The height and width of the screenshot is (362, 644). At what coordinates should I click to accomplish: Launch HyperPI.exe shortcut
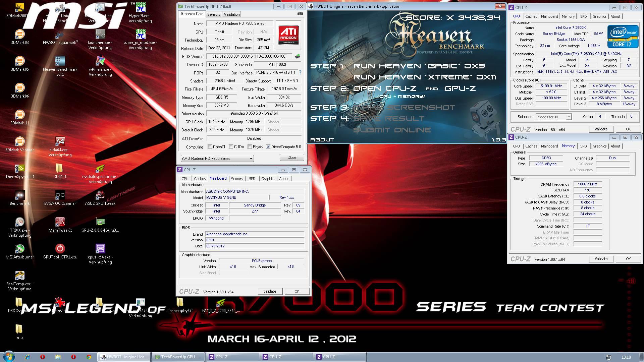pyautogui.click(x=141, y=12)
